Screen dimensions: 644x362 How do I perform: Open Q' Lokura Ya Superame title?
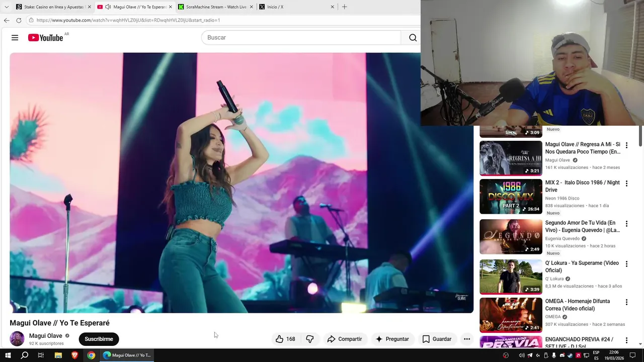(582, 266)
